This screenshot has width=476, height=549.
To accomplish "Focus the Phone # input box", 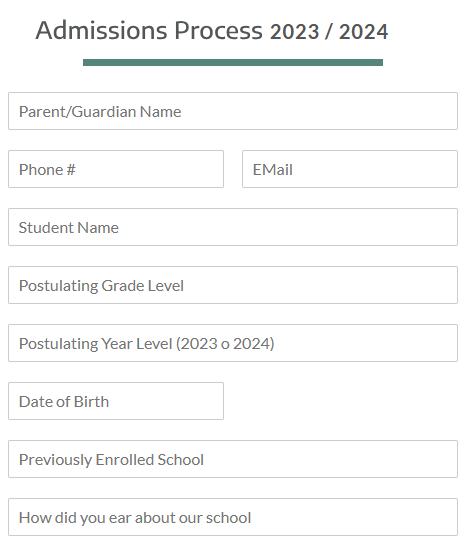I will 116,169.
